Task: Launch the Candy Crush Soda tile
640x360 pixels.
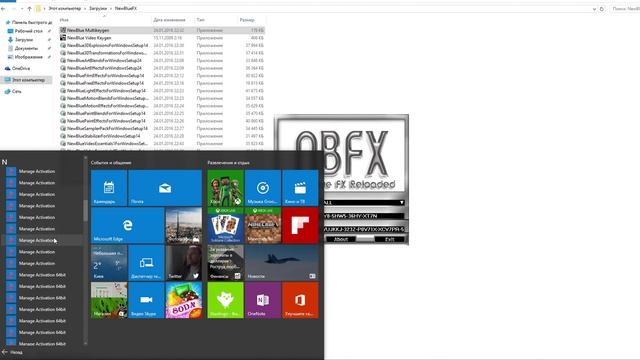Action: 184,300
